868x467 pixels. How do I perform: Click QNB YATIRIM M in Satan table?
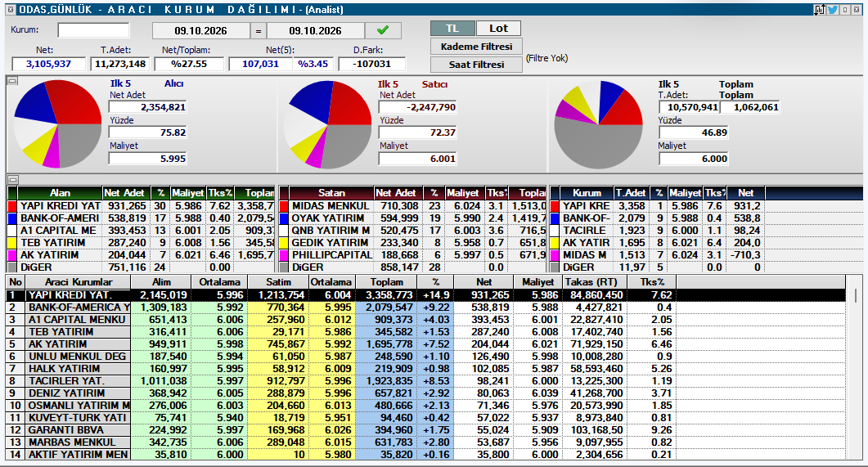[331, 230]
